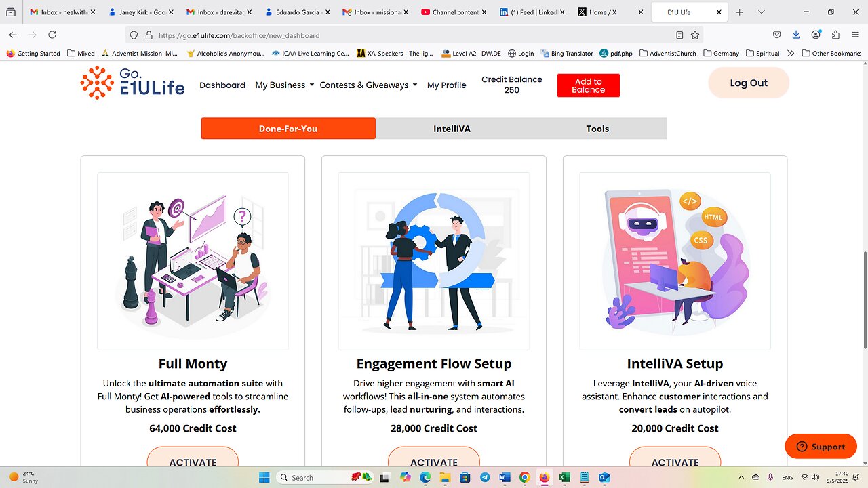Open the Firefox downloads panel
Screen dimensions: 868x488
(796, 35)
